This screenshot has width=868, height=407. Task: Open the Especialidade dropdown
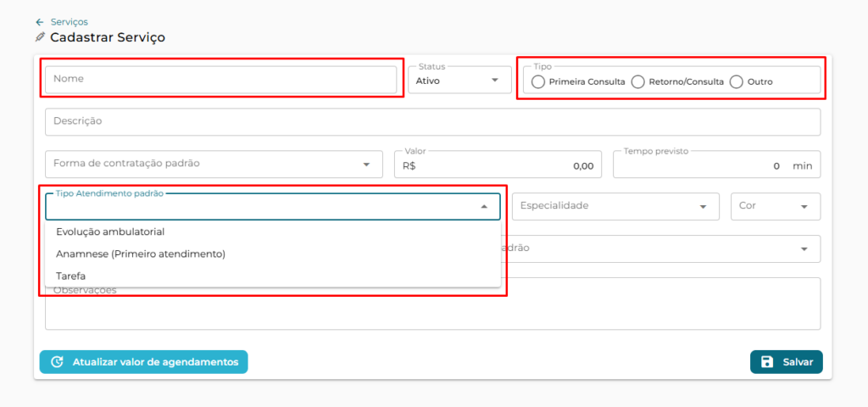coord(615,206)
